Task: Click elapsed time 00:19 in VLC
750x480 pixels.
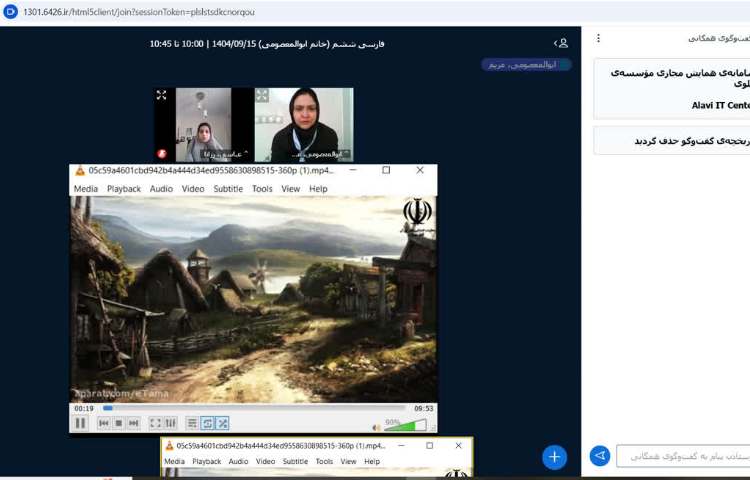Action: point(84,408)
